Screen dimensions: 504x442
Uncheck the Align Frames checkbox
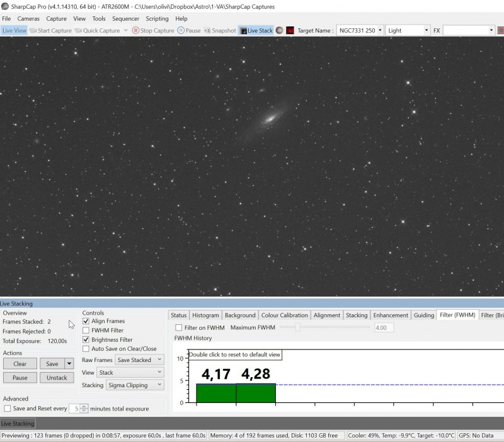click(86, 321)
